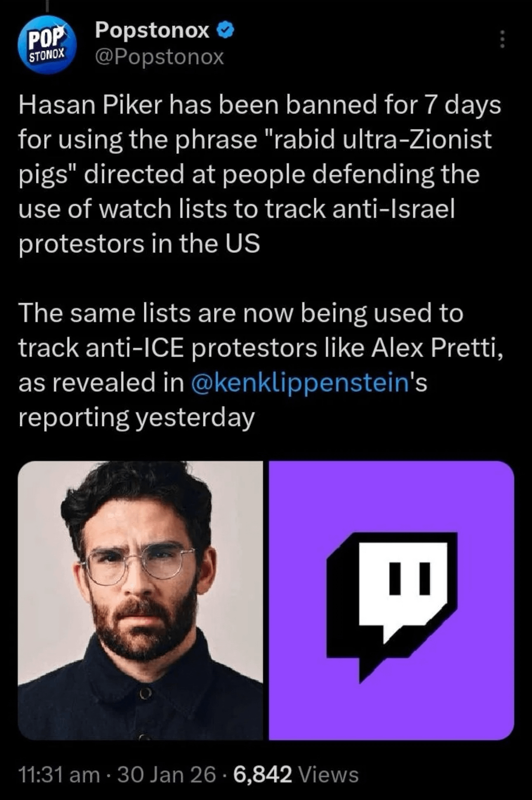
Task: Click "protestors in the US" text line
Action: (x=139, y=243)
